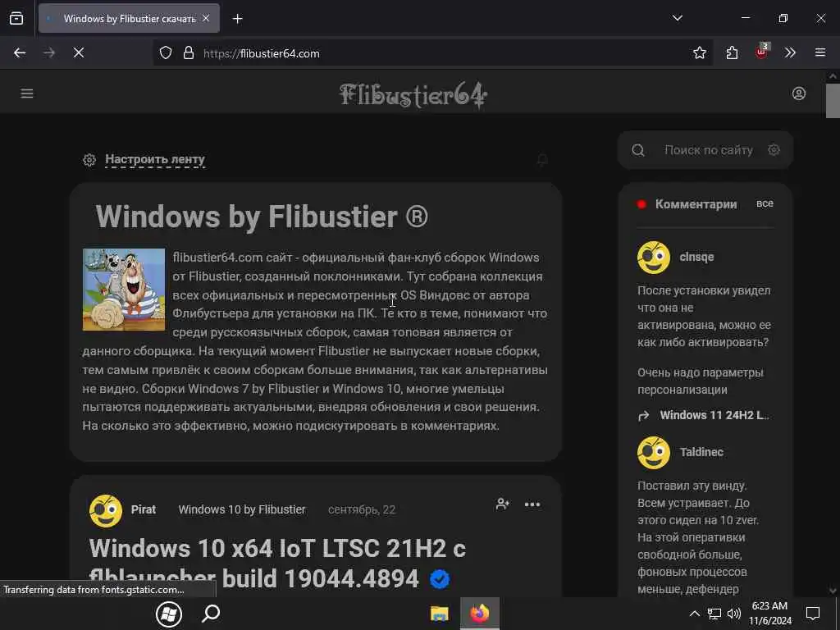This screenshot has height=630, width=840.
Task: Open tracking protection shield icon
Action: click(166, 53)
